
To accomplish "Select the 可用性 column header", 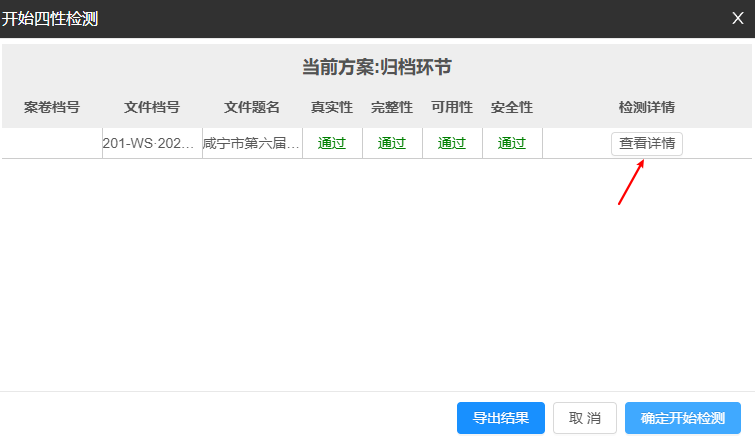I will [x=452, y=107].
